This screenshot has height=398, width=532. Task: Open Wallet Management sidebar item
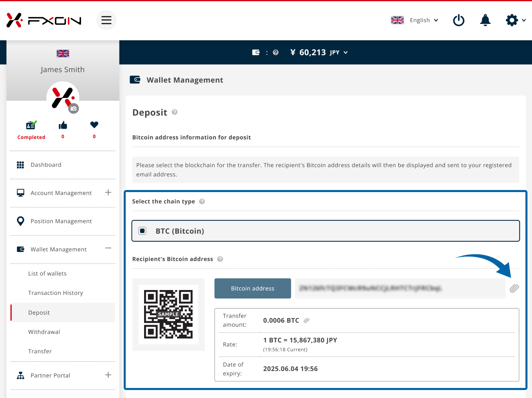pos(59,250)
